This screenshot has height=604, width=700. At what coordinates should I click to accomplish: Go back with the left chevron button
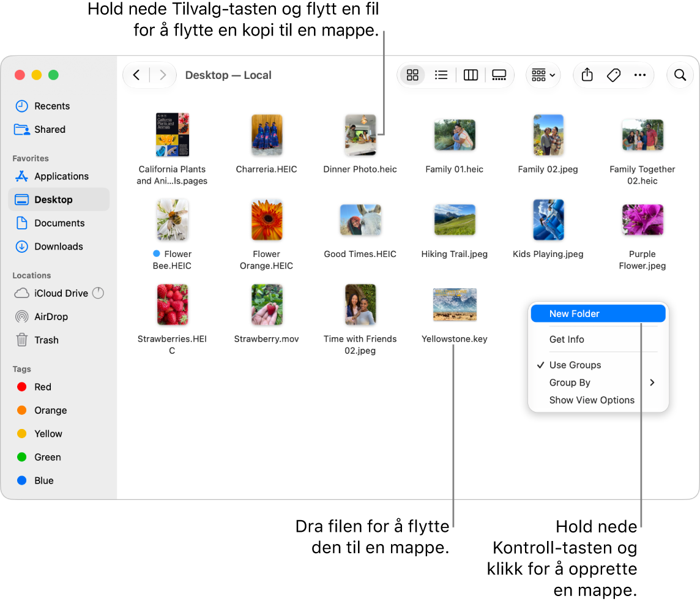136,75
